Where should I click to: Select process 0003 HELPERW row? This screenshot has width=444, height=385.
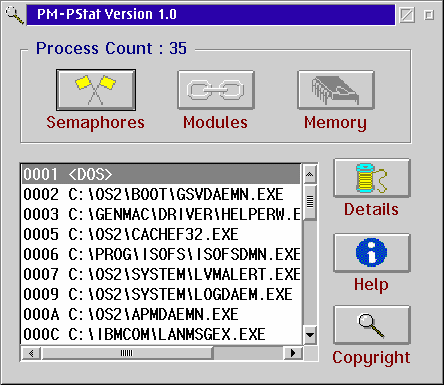pos(161,214)
